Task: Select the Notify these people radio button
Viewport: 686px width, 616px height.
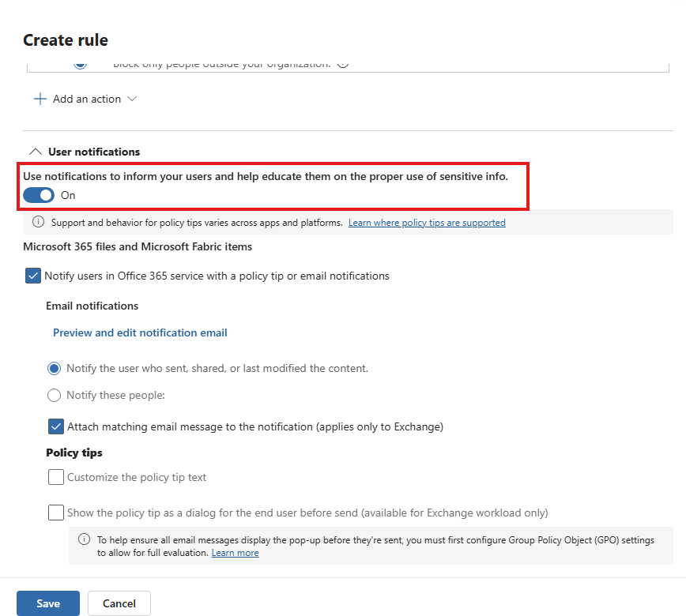Action: (x=54, y=395)
